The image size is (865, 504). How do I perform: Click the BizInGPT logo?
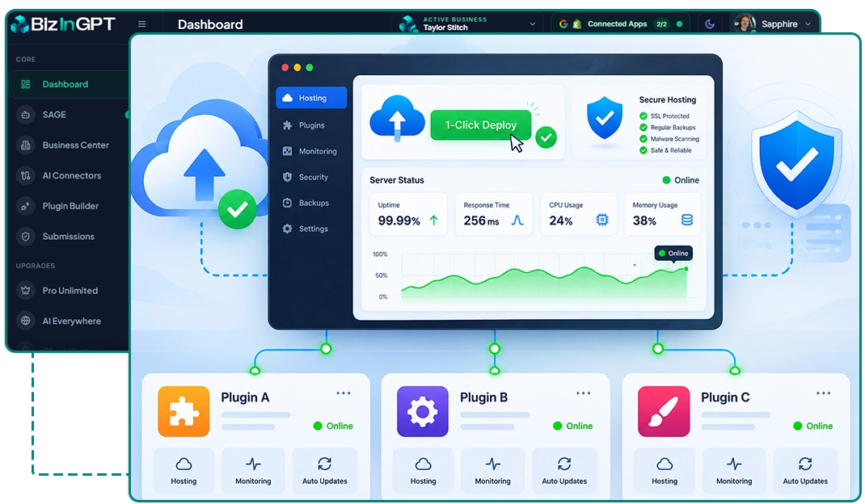pos(63,23)
